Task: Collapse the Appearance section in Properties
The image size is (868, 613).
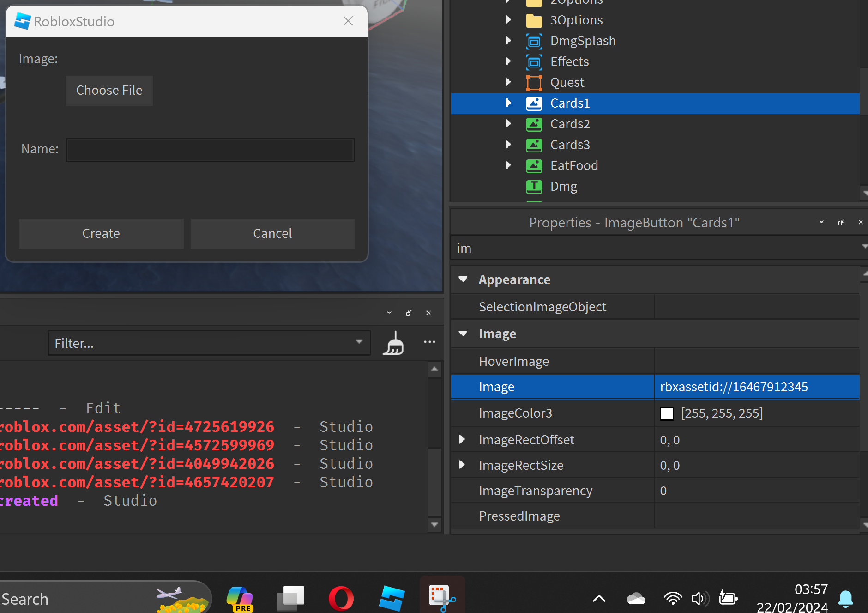Action: coord(463,279)
